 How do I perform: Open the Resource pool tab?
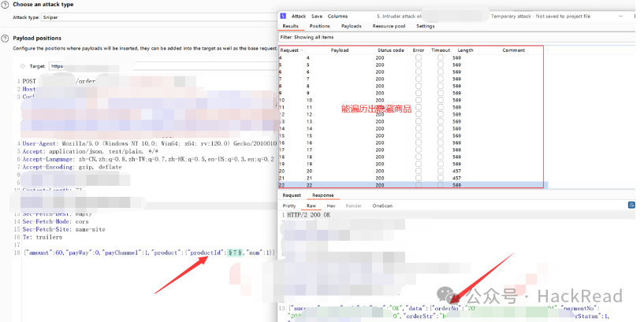click(x=389, y=26)
